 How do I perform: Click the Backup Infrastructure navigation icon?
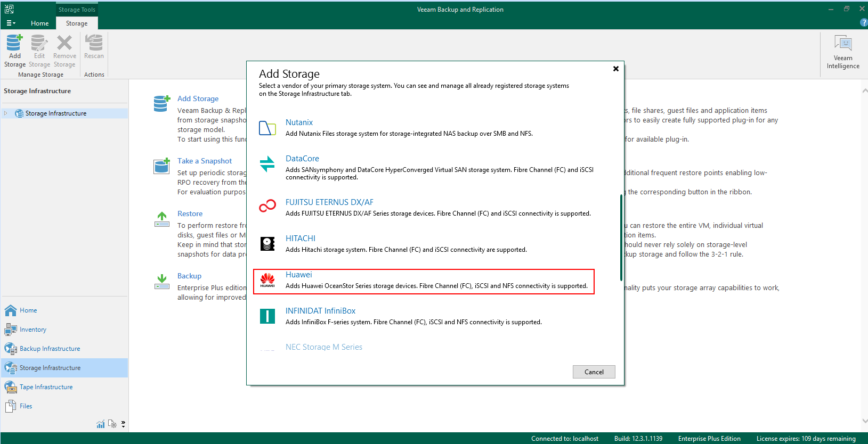[11, 349]
